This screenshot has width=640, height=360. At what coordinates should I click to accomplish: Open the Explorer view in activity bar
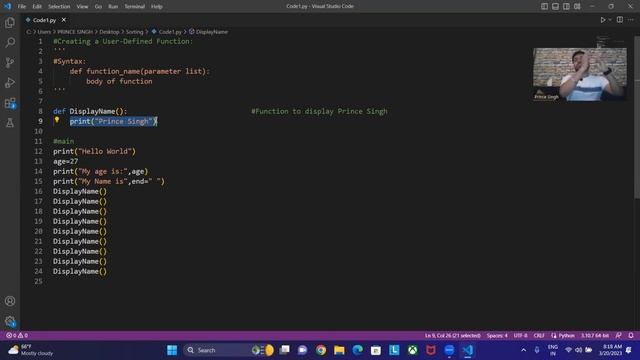click(10, 22)
